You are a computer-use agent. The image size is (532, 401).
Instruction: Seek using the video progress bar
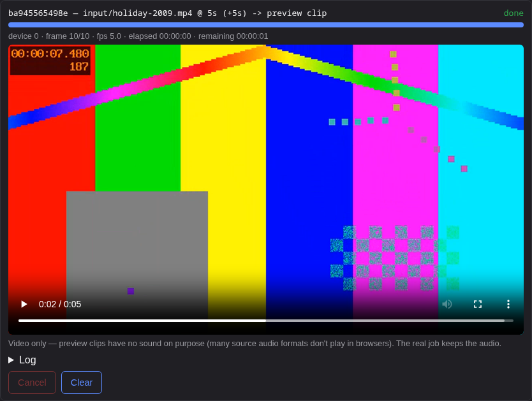265,320
